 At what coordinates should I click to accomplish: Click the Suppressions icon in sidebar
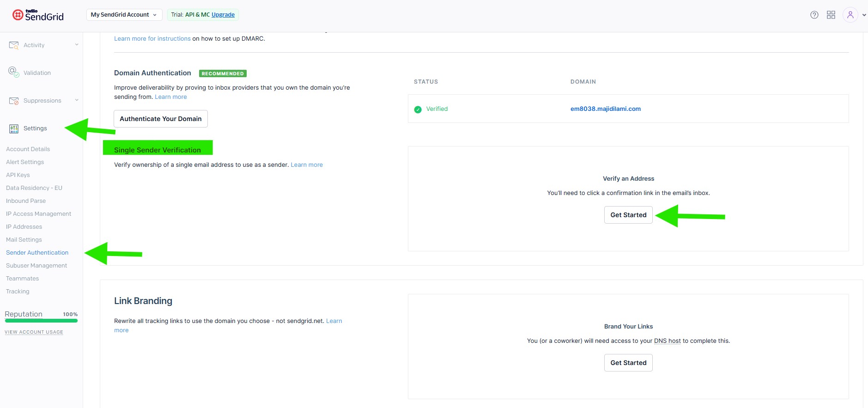coord(13,101)
